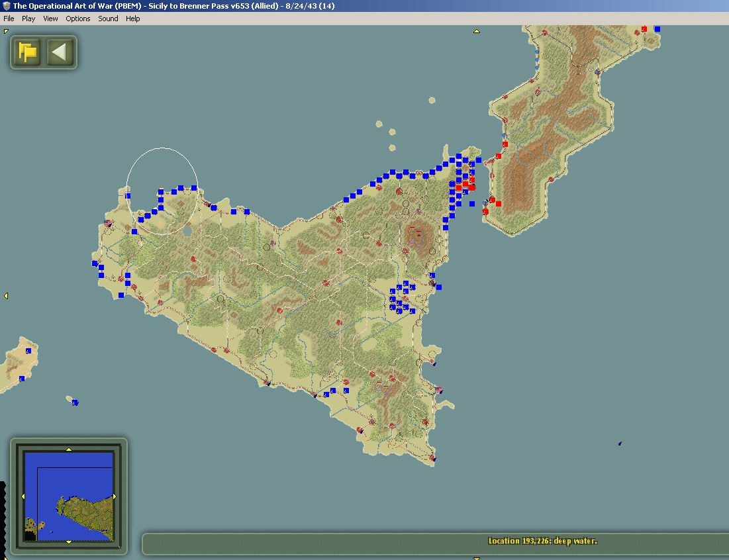
Task: Select the American flag marker on Sicily's southeastern coast
Action: point(438,389)
